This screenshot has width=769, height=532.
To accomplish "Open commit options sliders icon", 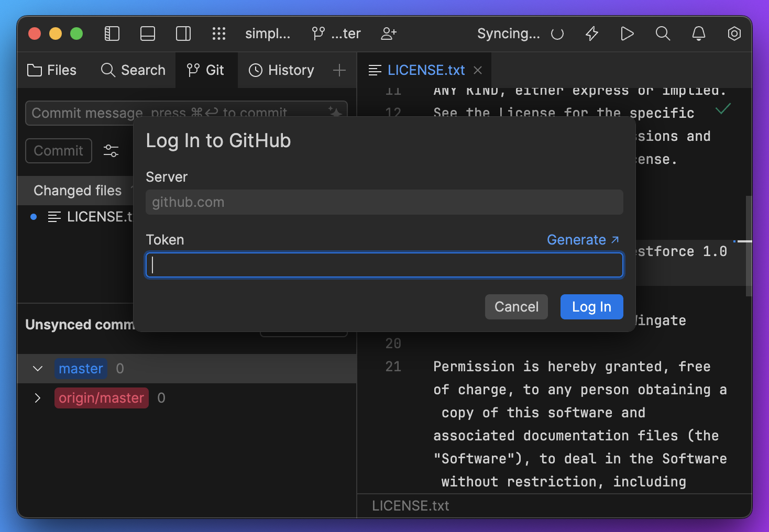I will pyautogui.click(x=111, y=151).
